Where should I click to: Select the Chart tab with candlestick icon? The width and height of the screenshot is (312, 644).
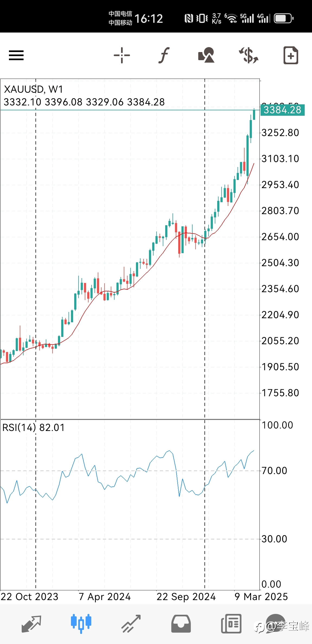point(81,623)
